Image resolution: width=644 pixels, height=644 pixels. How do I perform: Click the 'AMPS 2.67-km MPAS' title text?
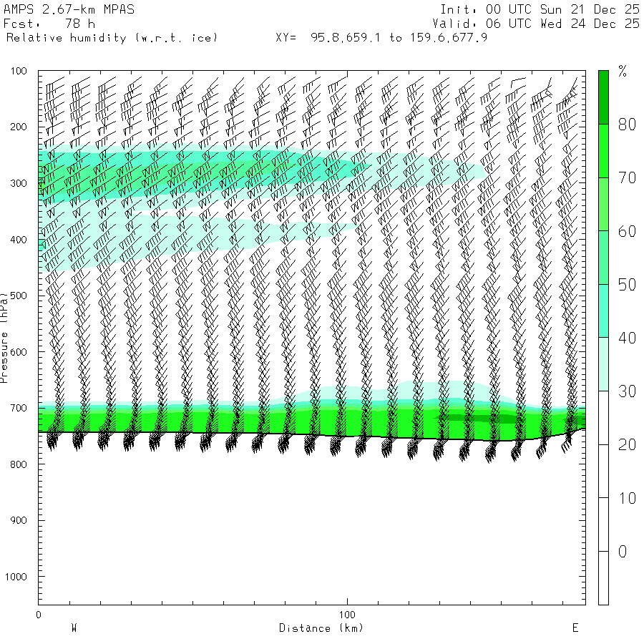coord(69,9)
